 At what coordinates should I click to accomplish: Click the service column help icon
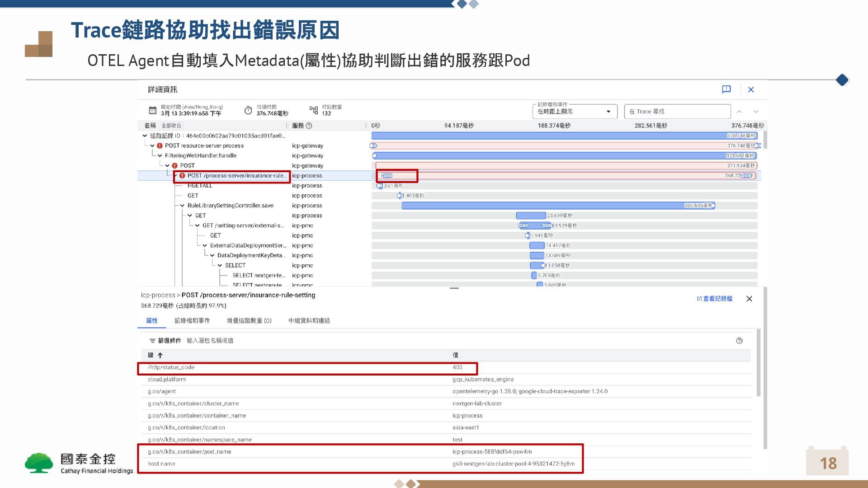pos(309,126)
